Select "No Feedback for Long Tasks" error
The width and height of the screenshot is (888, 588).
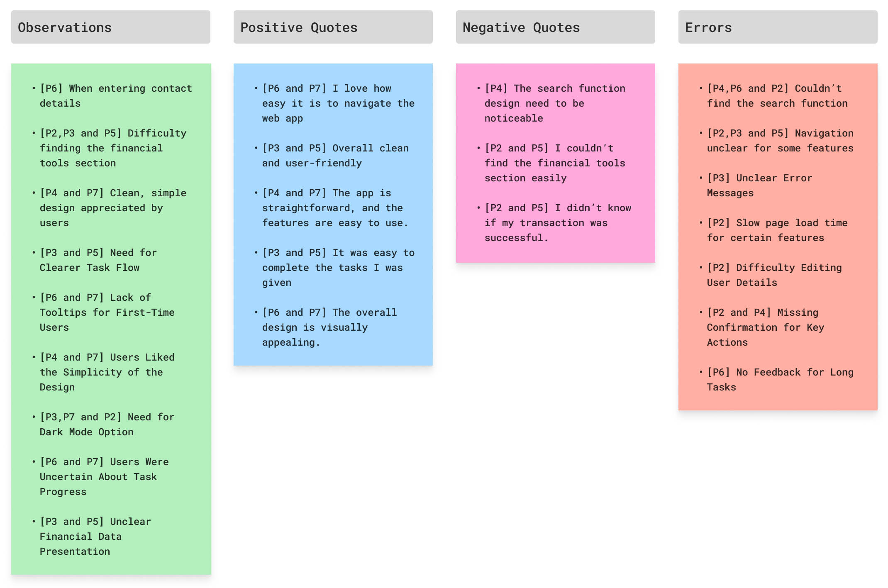point(780,380)
